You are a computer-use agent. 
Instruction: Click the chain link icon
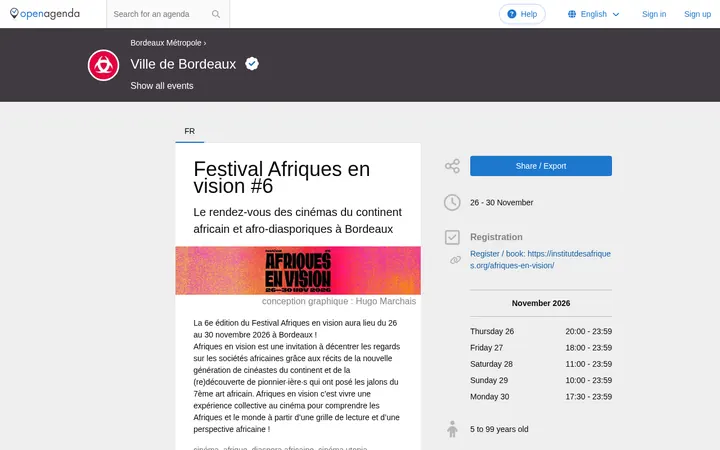(x=455, y=260)
